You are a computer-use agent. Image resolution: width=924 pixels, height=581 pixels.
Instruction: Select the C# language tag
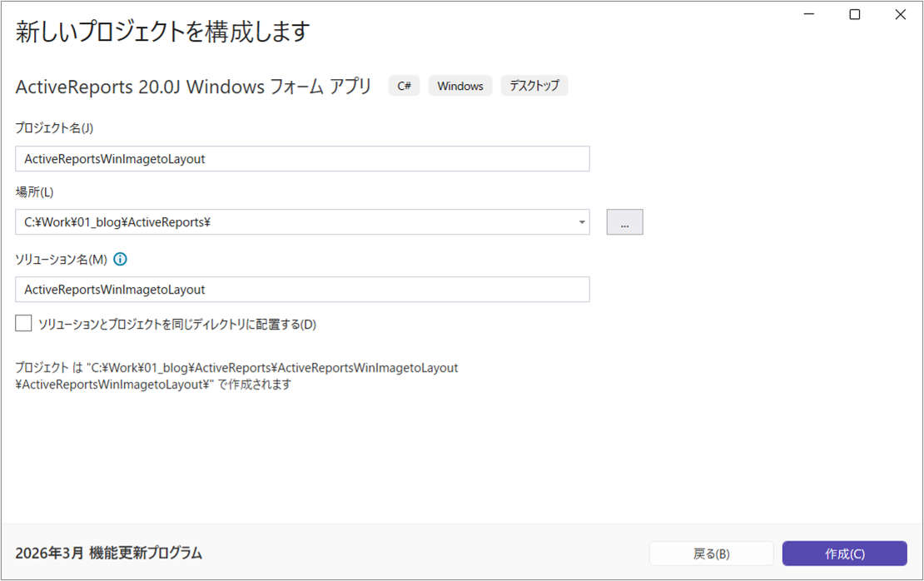click(x=404, y=86)
